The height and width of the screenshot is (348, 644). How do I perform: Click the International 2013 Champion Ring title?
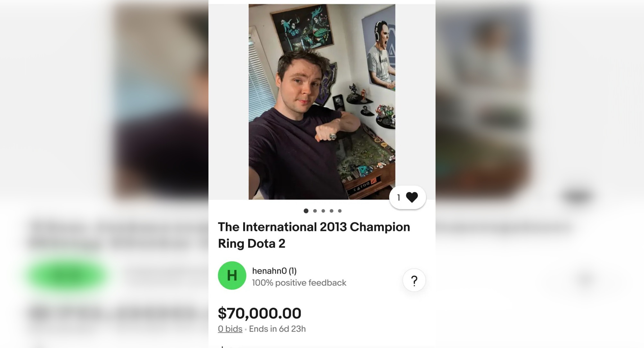[x=314, y=235]
